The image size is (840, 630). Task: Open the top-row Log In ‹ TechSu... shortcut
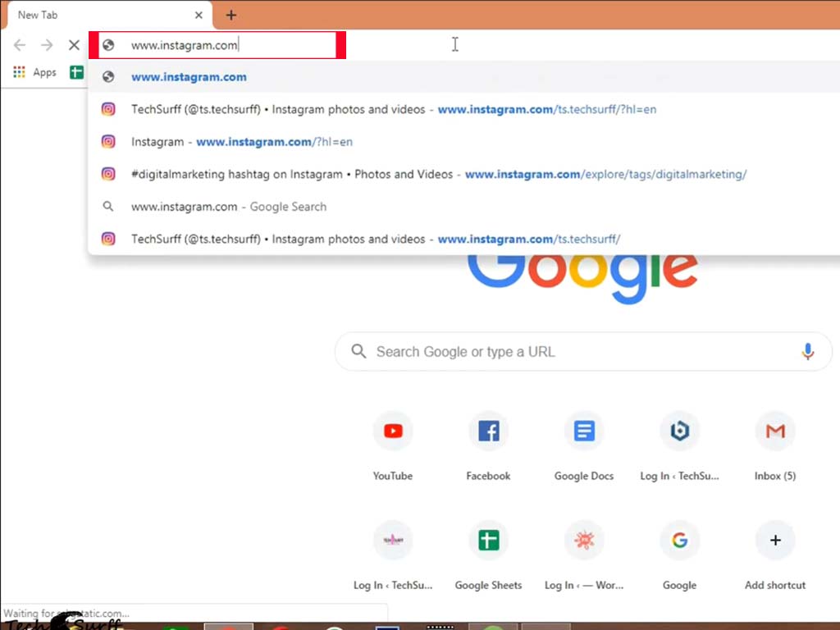679,445
